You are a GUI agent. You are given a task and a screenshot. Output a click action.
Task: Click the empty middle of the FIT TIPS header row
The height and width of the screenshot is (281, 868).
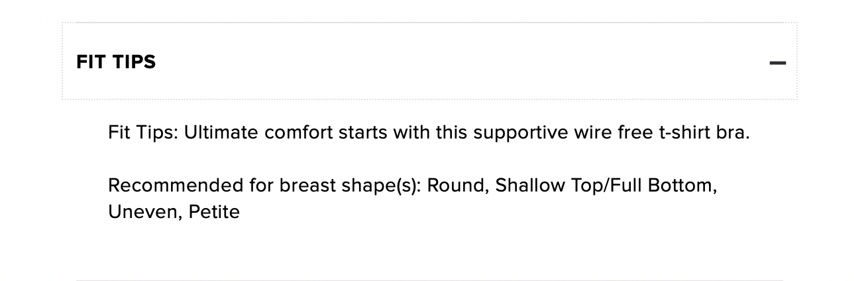[x=431, y=62]
